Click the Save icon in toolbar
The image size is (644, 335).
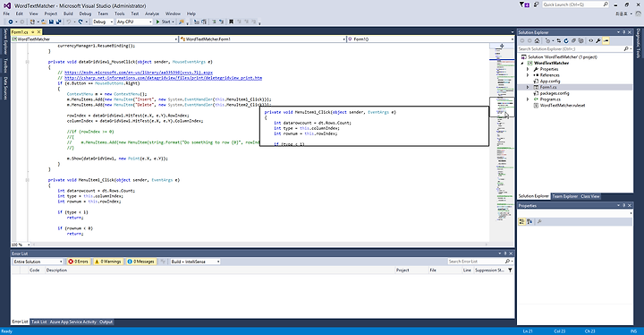coord(51,21)
